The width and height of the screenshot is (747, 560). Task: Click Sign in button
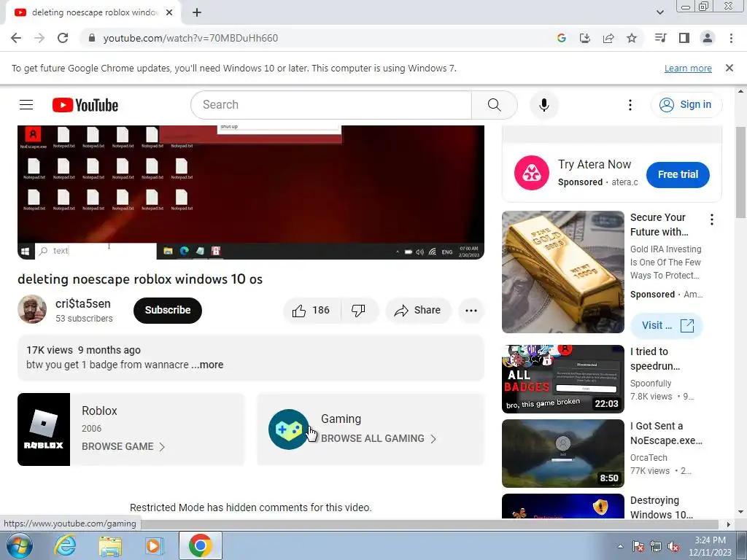coord(686,105)
